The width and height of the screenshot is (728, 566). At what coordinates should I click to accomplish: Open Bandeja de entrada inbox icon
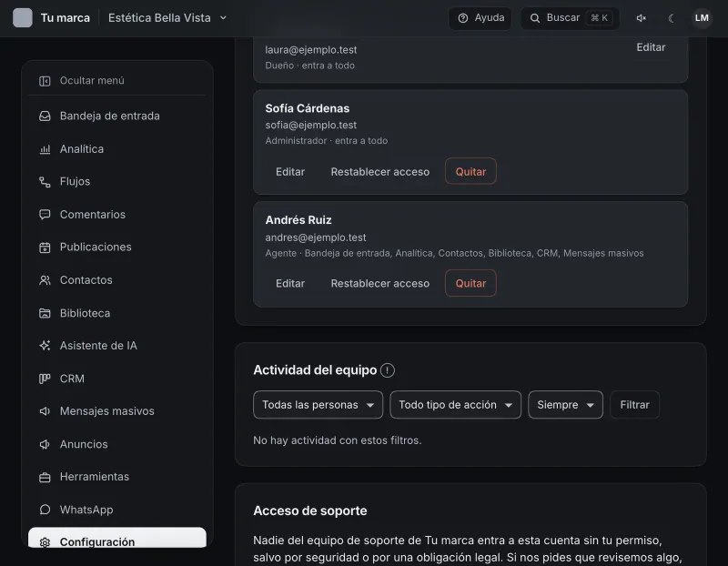click(x=45, y=116)
